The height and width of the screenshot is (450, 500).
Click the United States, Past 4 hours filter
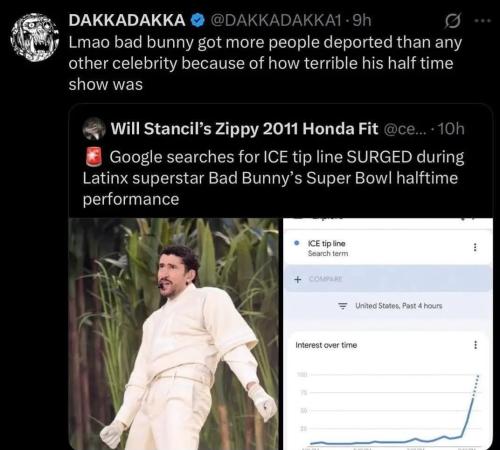pyautogui.click(x=399, y=306)
